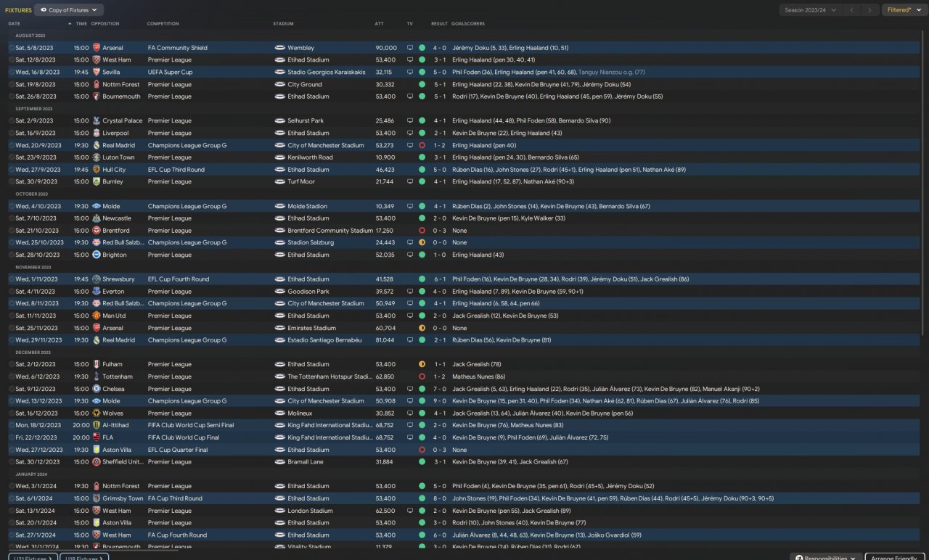
Task: Click the Tottenham club badge
Action: tap(97, 377)
